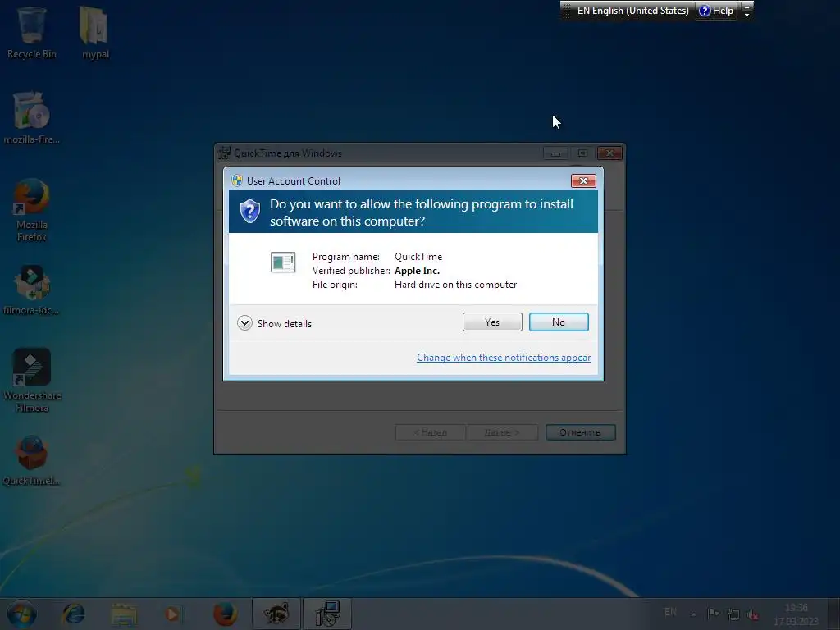Click the Назад button in QuickTime installer

pyautogui.click(x=430, y=432)
